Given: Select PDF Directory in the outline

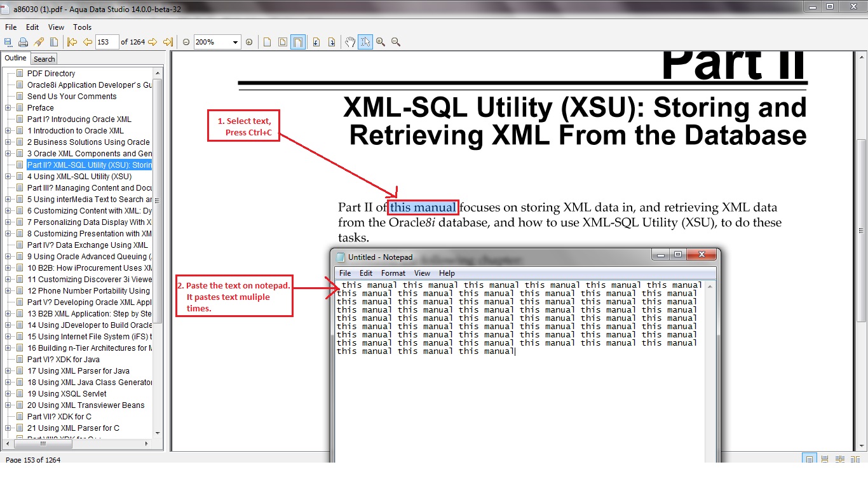Looking at the screenshot, I should [x=51, y=74].
